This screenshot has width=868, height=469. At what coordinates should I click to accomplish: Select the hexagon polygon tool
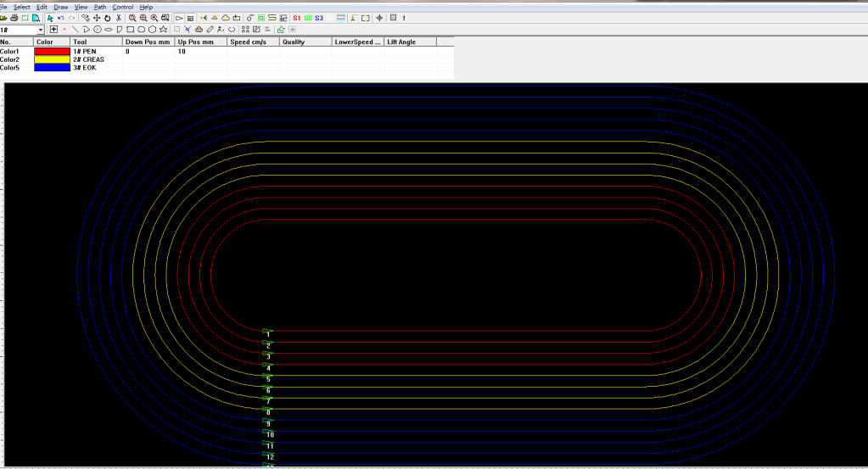pos(151,30)
